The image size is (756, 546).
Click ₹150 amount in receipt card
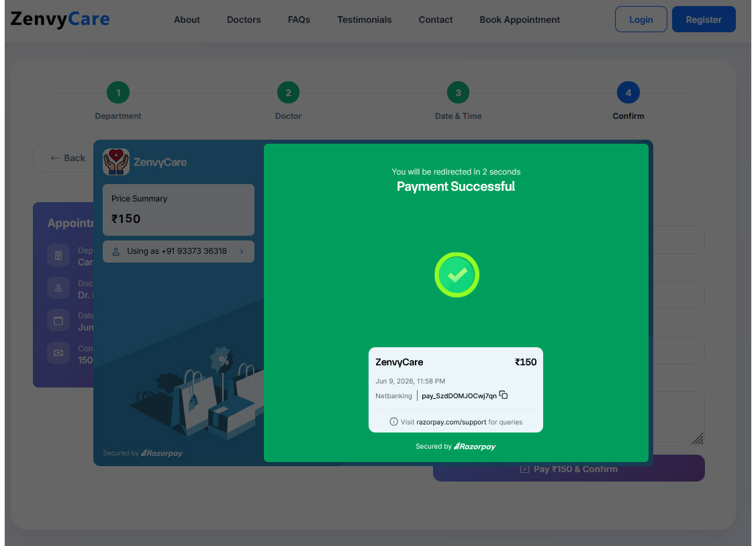[x=526, y=362]
